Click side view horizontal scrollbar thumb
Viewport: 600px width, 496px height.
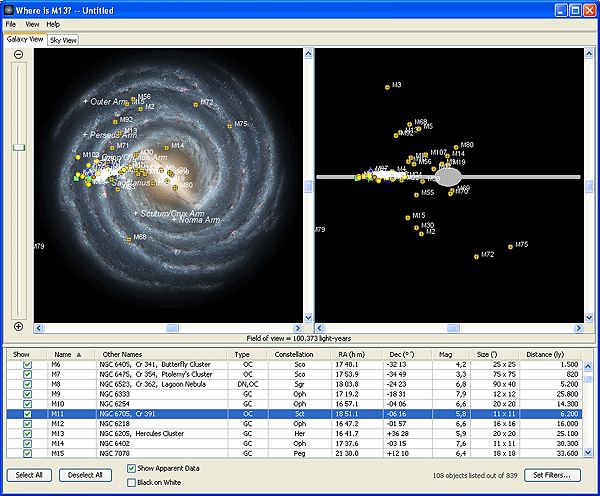coord(453,328)
